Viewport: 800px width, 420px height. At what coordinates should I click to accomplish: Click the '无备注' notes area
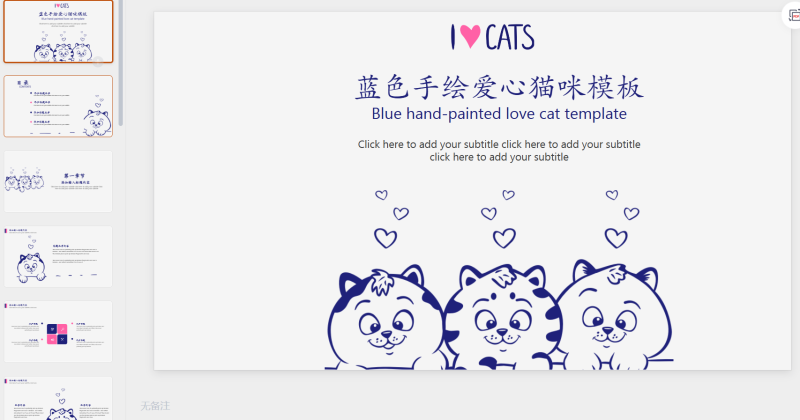[x=155, y=406]
